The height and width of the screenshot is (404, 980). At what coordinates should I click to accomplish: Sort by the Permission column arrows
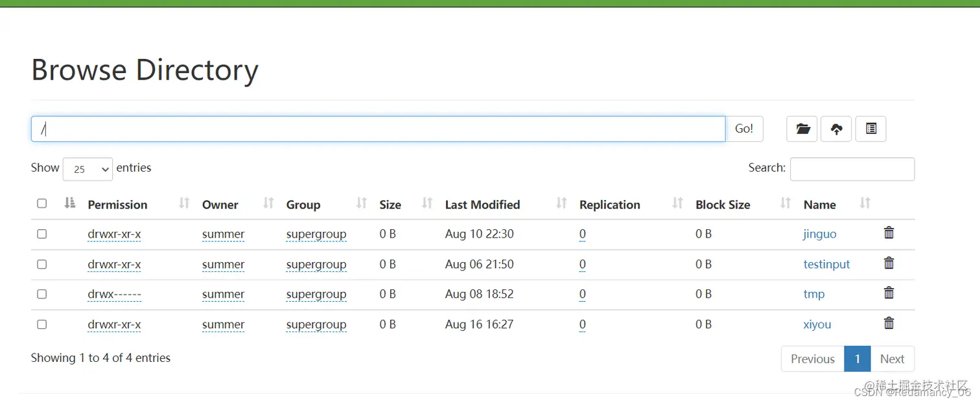[184, 204]
